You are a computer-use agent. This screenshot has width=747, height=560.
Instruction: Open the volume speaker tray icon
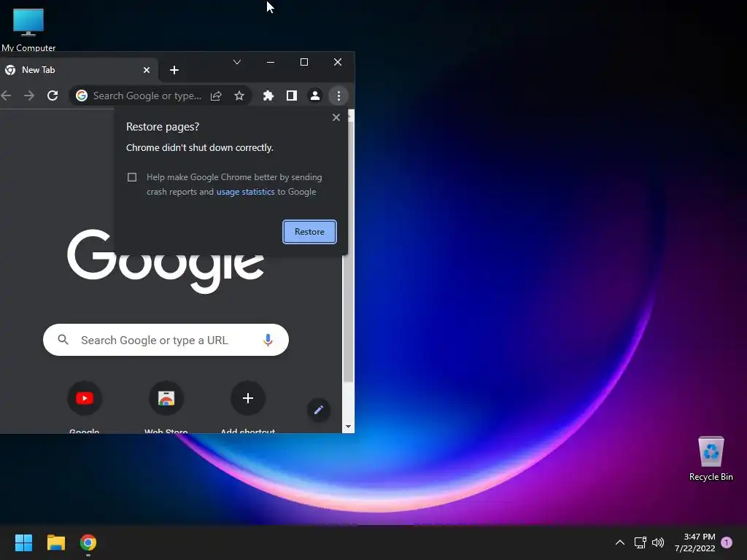click(x=658, y=542)
